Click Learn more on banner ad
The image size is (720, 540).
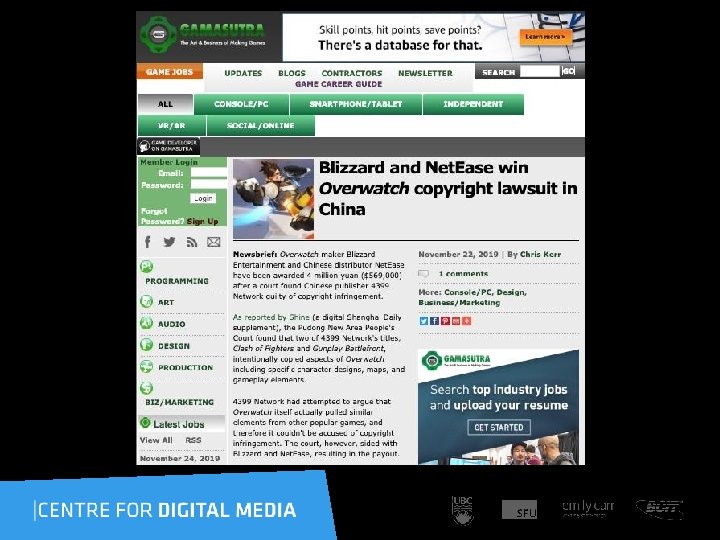coord(546,37)
